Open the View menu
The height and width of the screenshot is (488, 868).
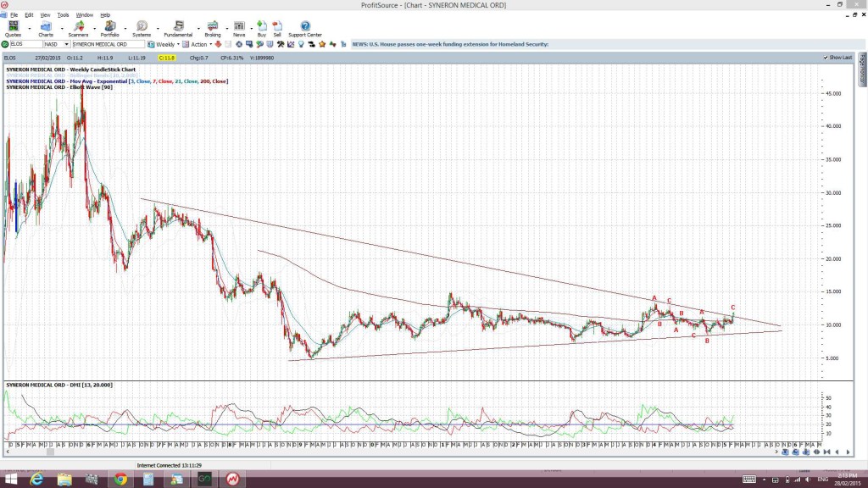(x=46, y=15)
